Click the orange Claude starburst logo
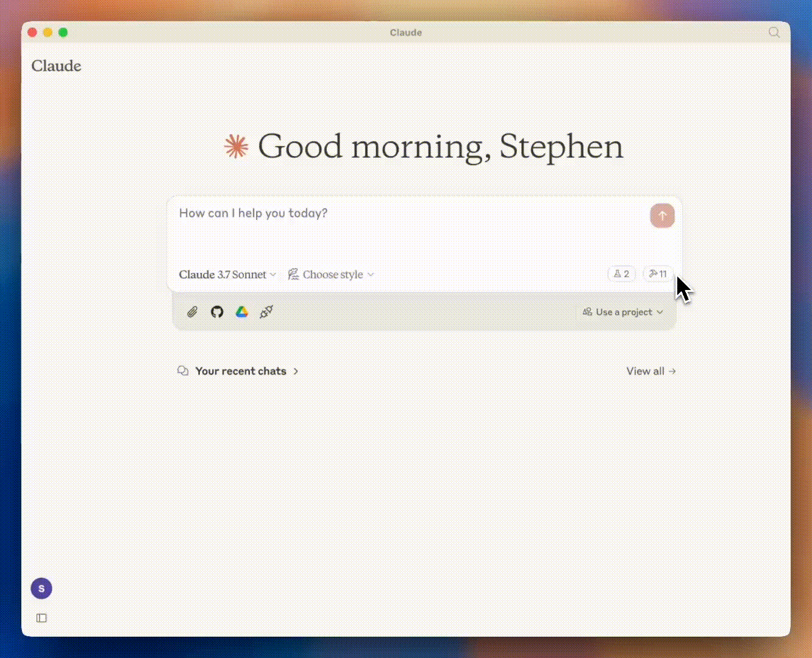Image resolution: width=812 pixels, height=658 pixels. [x=236, y=147]
